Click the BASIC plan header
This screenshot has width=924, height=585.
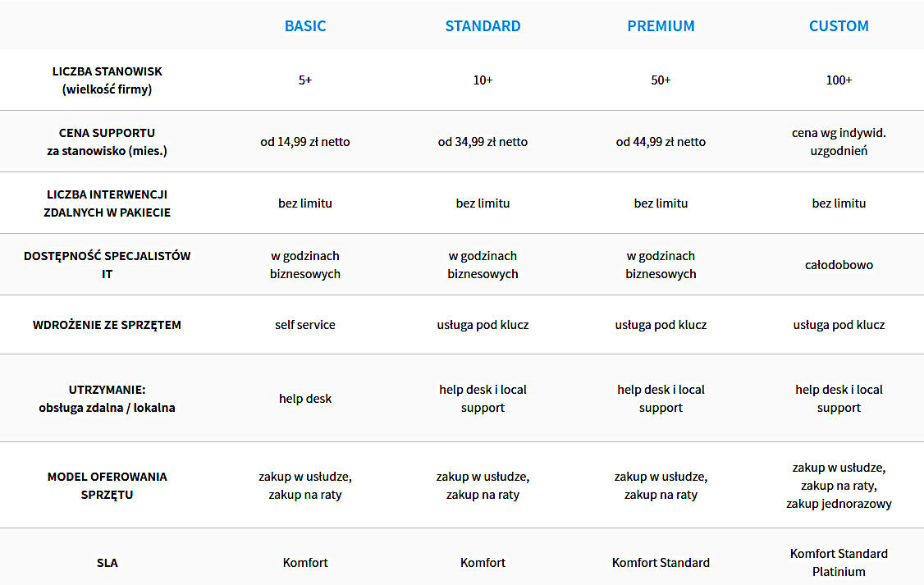[x=305, y=26]
